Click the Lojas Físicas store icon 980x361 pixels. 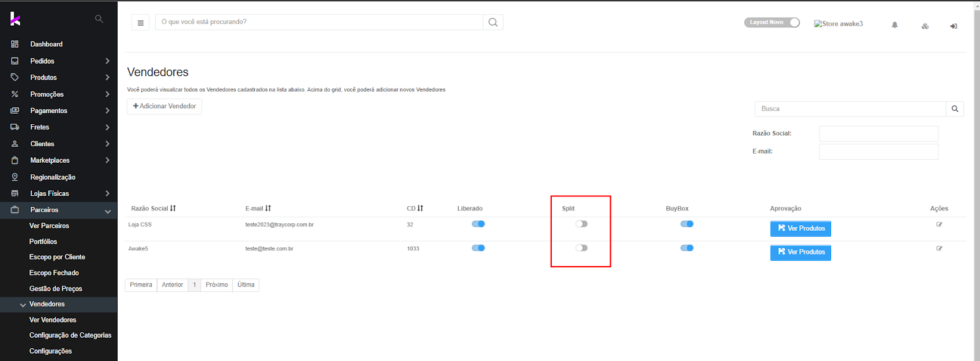click(x=15, y=193)
